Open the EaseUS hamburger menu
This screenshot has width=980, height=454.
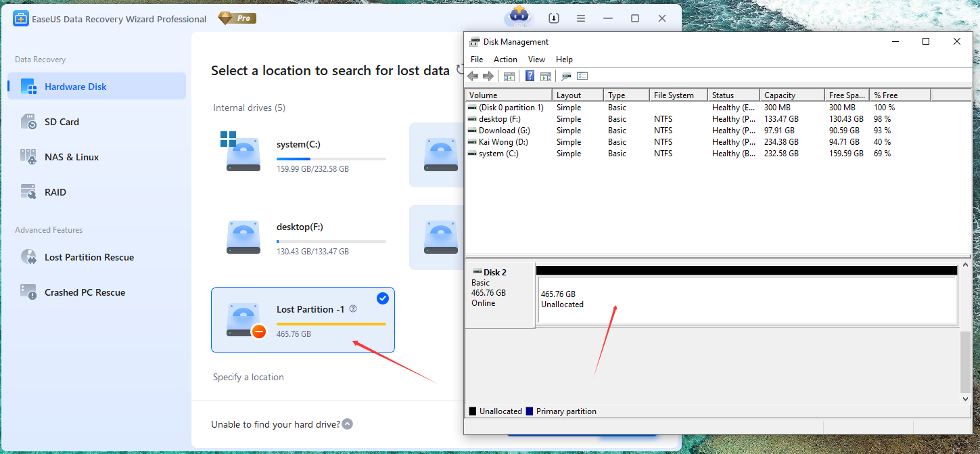tap(581, 18)
